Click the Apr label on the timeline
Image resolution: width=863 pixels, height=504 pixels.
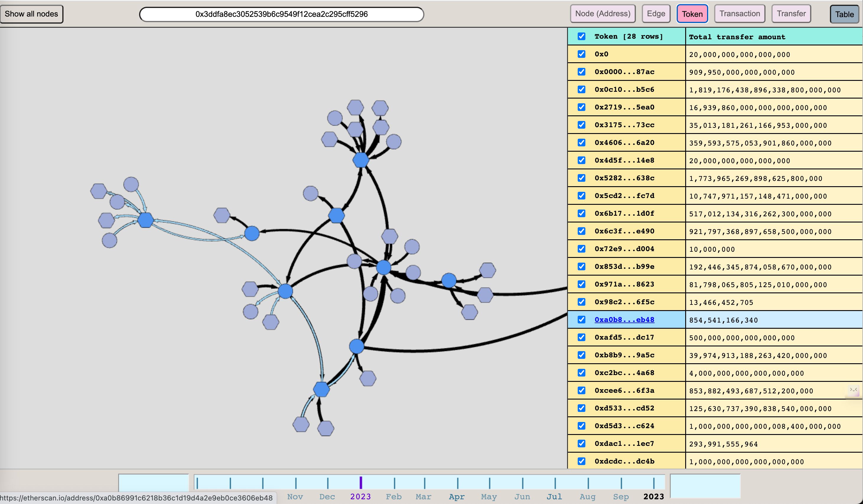coord(457,497)
